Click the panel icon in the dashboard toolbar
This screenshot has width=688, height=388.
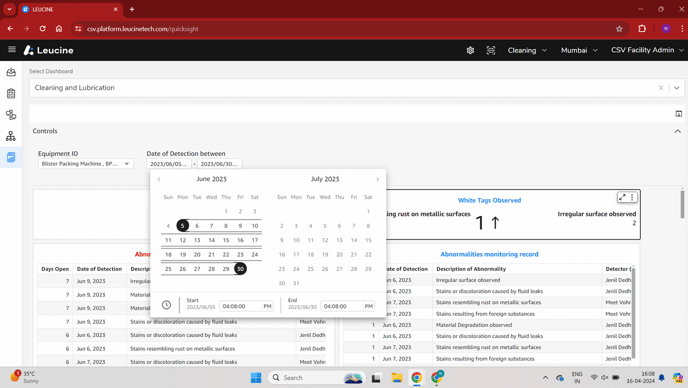pos(678,114)
